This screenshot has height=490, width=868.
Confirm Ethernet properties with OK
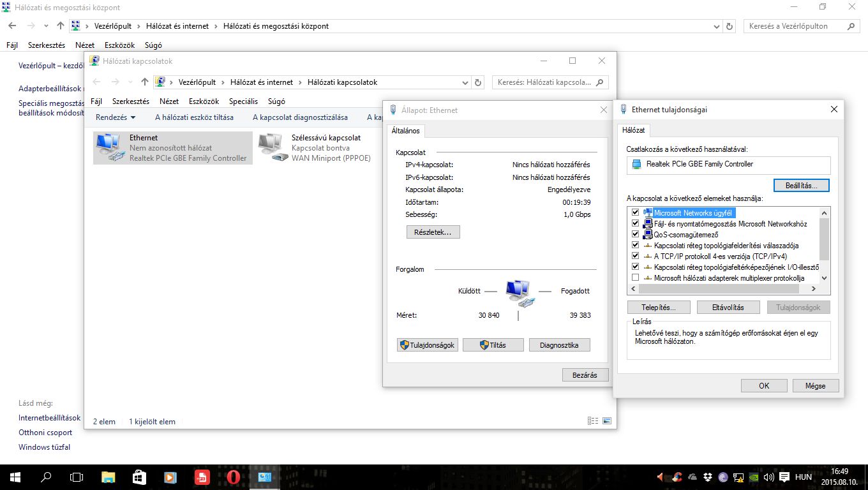tap(764, 386)
